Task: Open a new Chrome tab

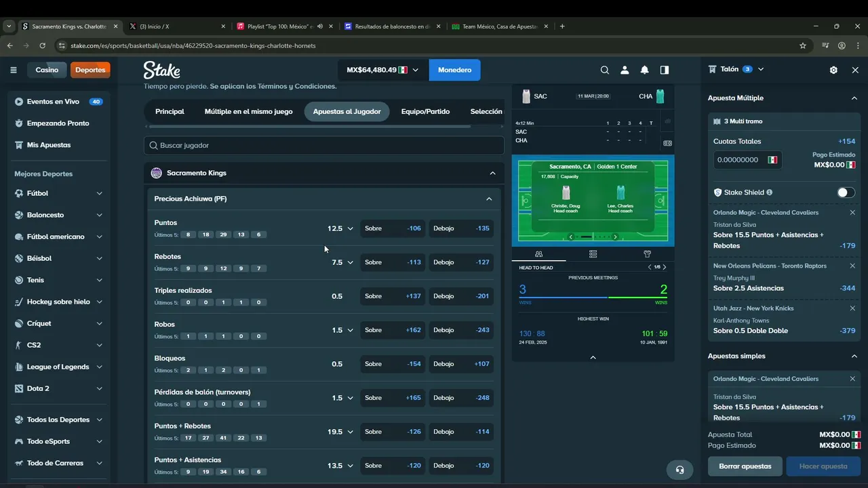Action: 562,26
